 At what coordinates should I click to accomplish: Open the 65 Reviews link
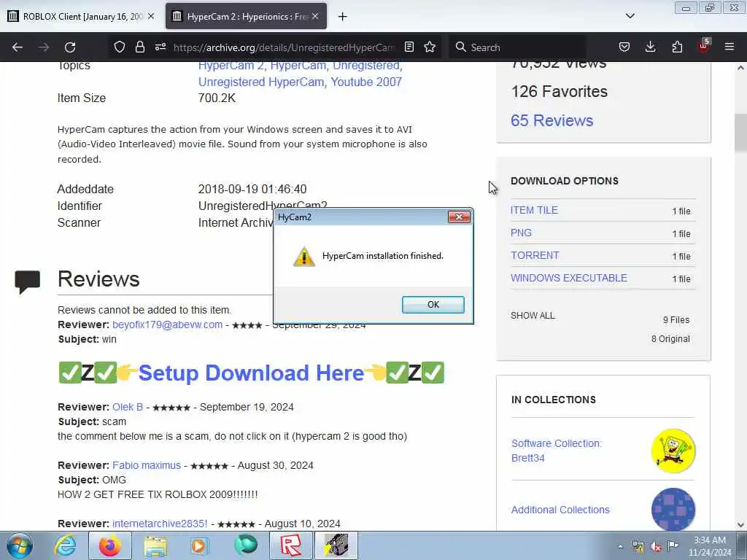[551, 120]
